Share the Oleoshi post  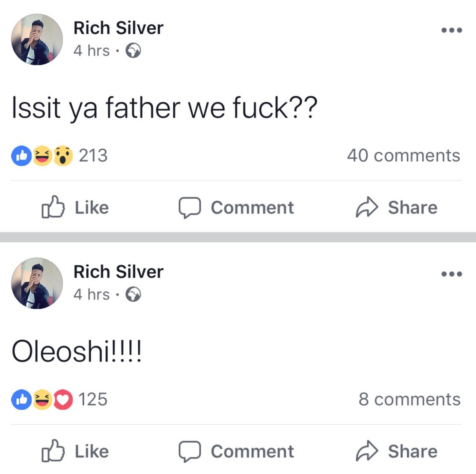point(397,451)
